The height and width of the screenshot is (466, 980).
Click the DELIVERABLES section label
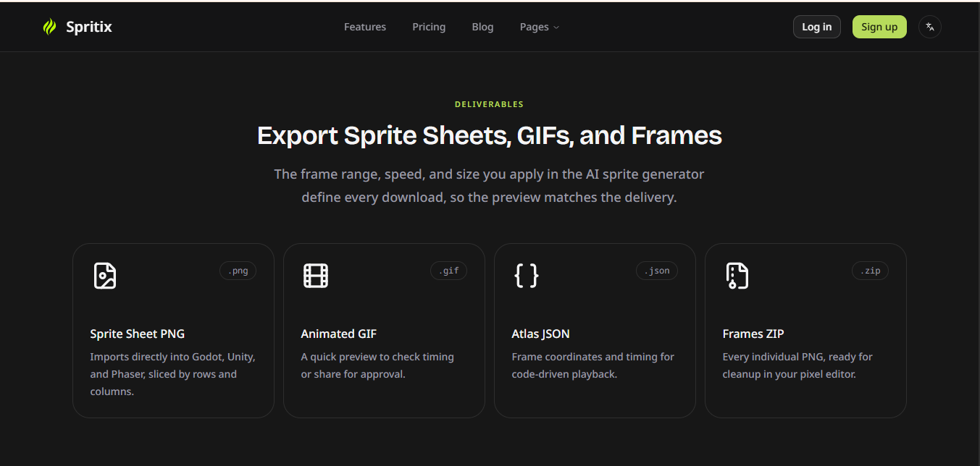coord(489,104)
